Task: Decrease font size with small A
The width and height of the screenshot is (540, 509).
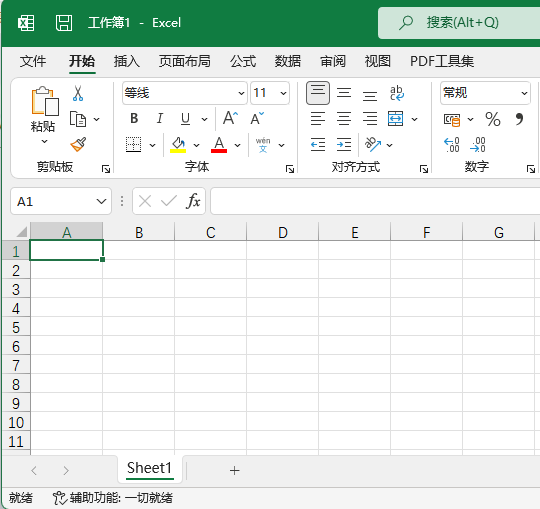Action: (x=257, y=118)
